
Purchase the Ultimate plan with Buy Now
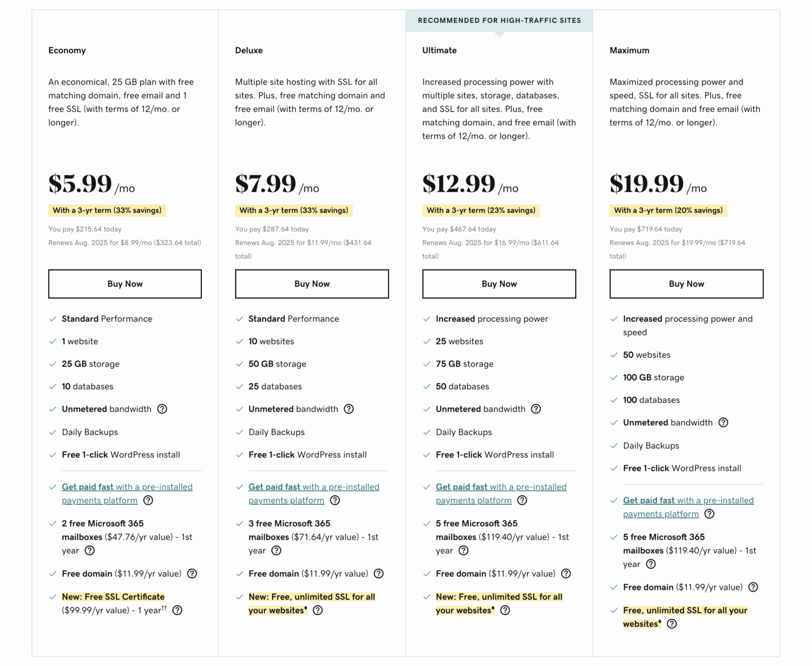coord(499,284)
